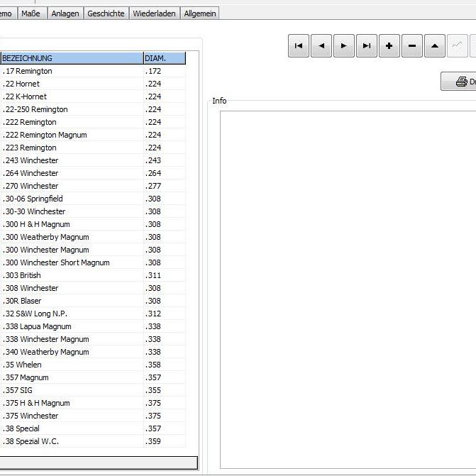Screen dimensions: 476x476
Task: Click diameter value .172
Action: (153, 71)
